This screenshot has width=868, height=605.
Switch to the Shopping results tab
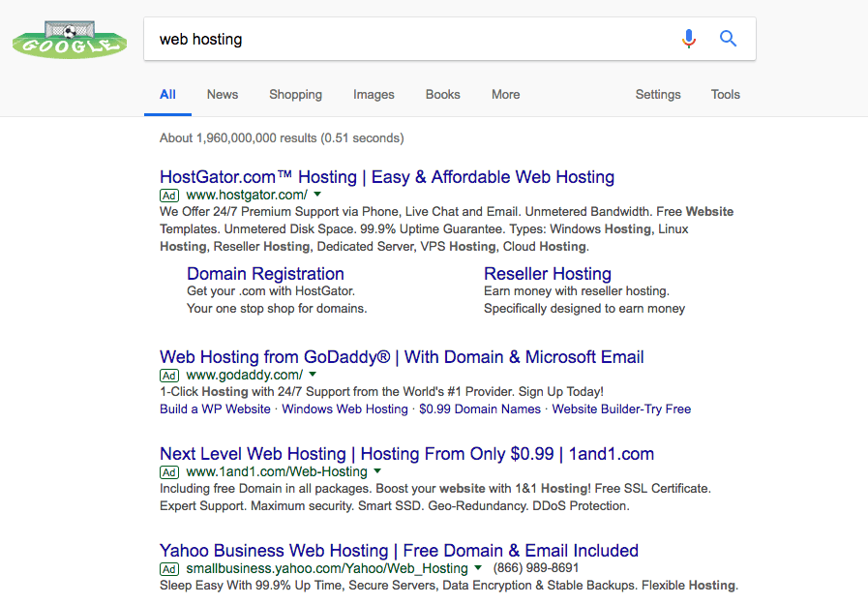click(x=295, y=95)
